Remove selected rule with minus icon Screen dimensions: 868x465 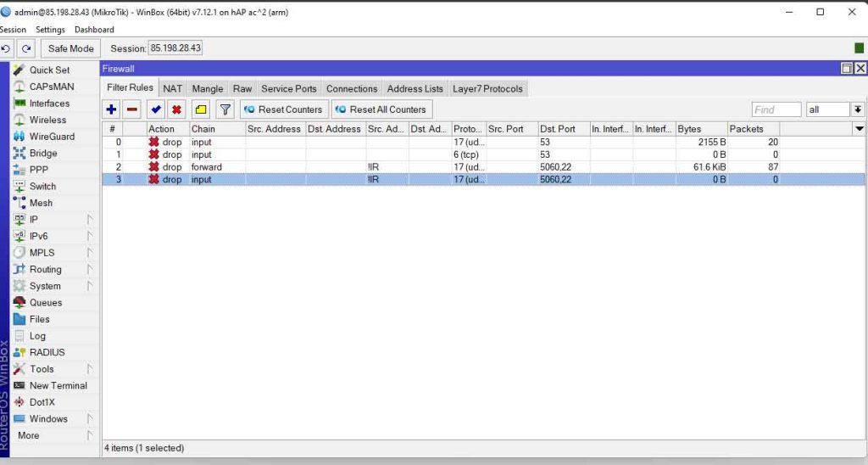click(x=131, y=109)
